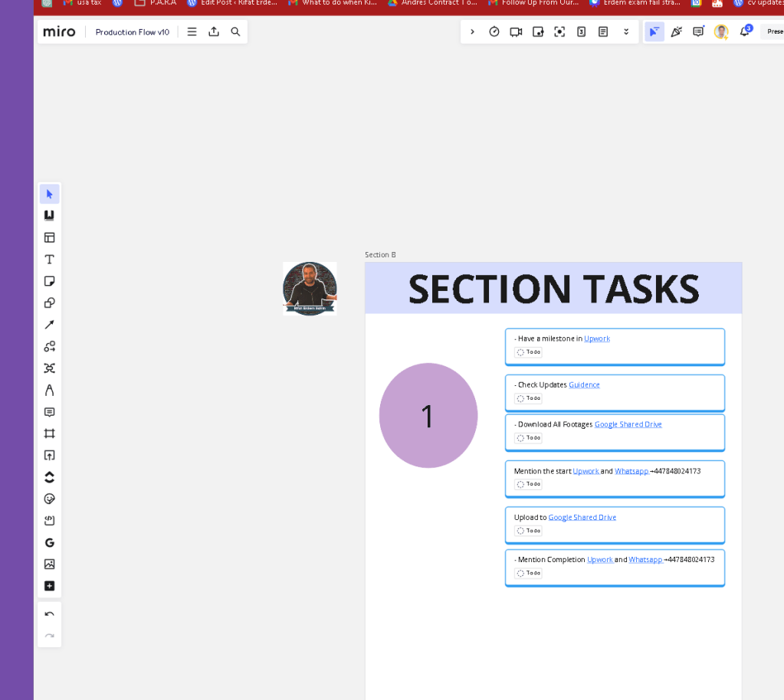784x700 pixels.
Task: Open the Estimation cards icon
Action: pos(582,31)
